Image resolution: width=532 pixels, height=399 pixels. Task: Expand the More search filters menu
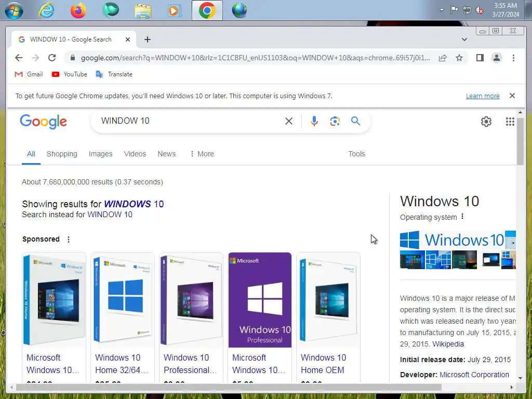(x=202, y=154)
